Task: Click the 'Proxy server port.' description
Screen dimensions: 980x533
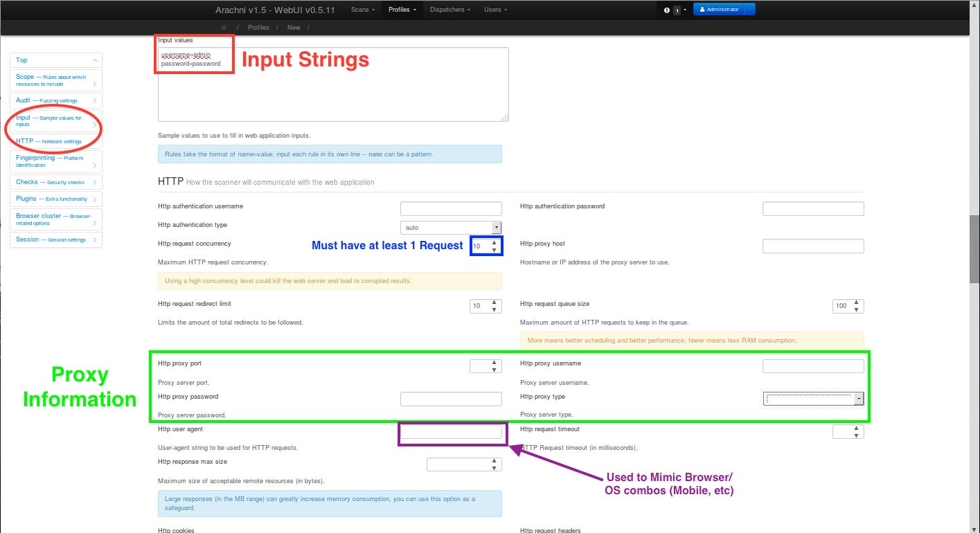Action: coord(184,383)
